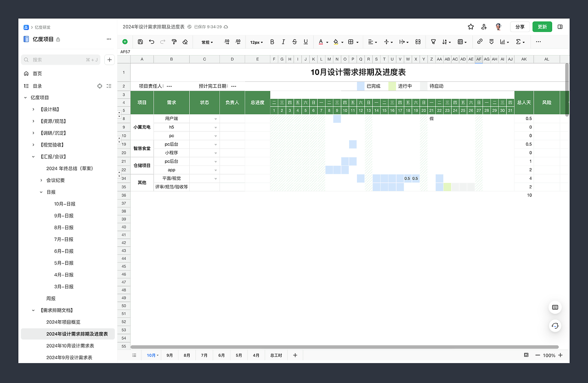
Task: Switch to the 7月 sheet tab
Action: pos(204,355)
